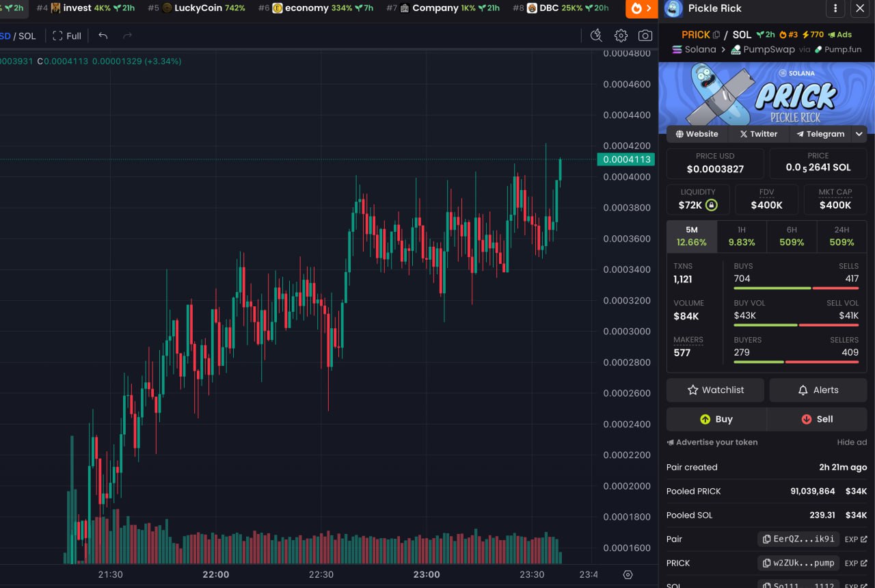Copy the PRICK token symbol

coord(716,35)
